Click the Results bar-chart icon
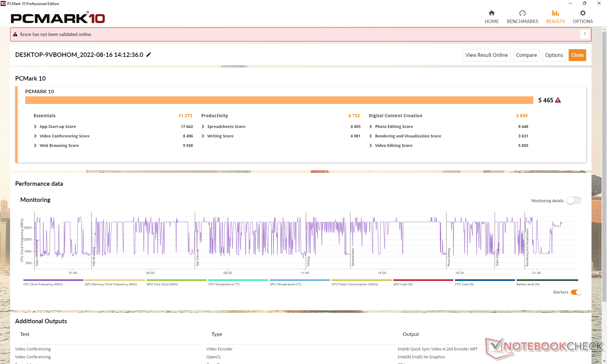The width and height of the screenshot is (607, 364). pyautogui.click(x=555, y=13)
